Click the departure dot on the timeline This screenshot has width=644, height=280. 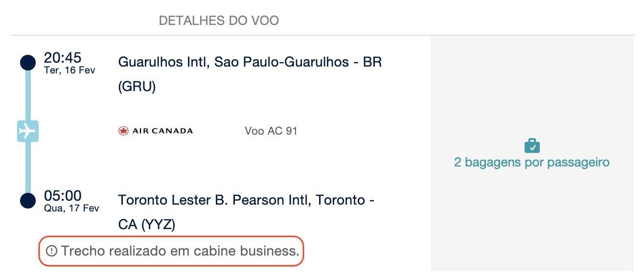pos(28,63)
